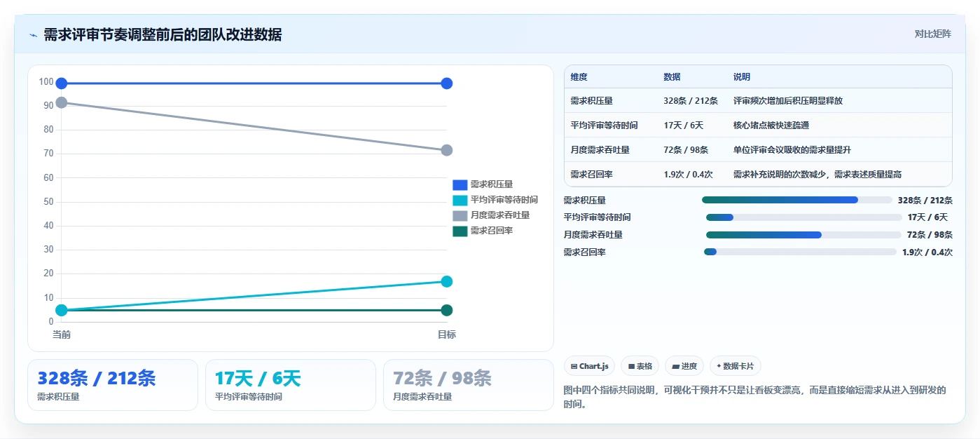Toggle the 月度需求吞吐量 legend color box
This screenshot has height=439, width=980.
(x=460, y=216)
